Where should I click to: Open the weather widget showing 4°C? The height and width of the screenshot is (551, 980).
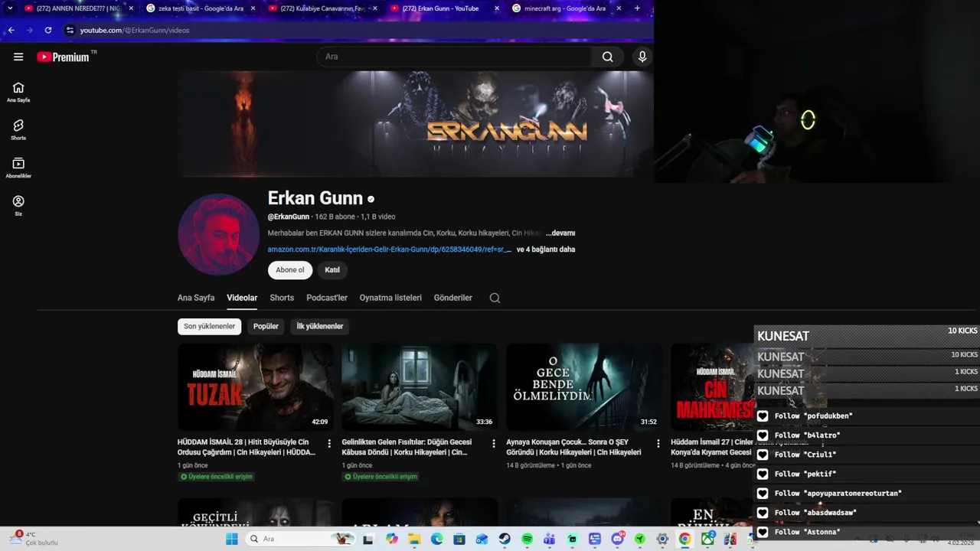tap(34, 539)
